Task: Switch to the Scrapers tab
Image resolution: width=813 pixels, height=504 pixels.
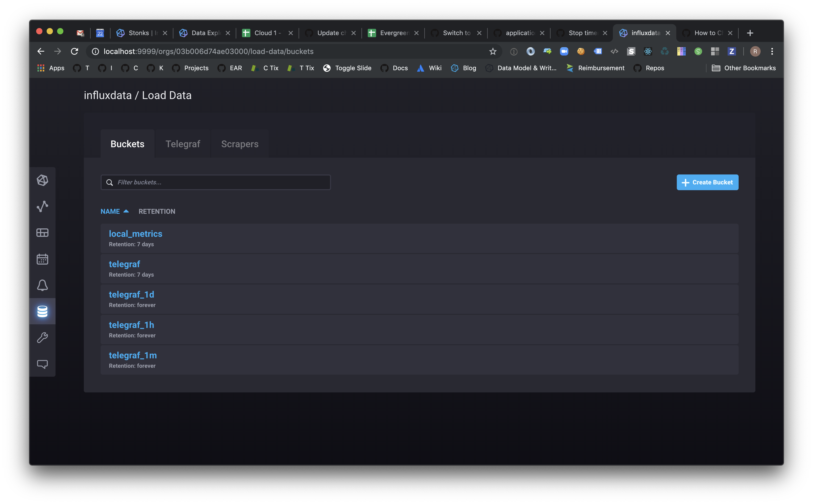Action: click(x=240, y=144)
